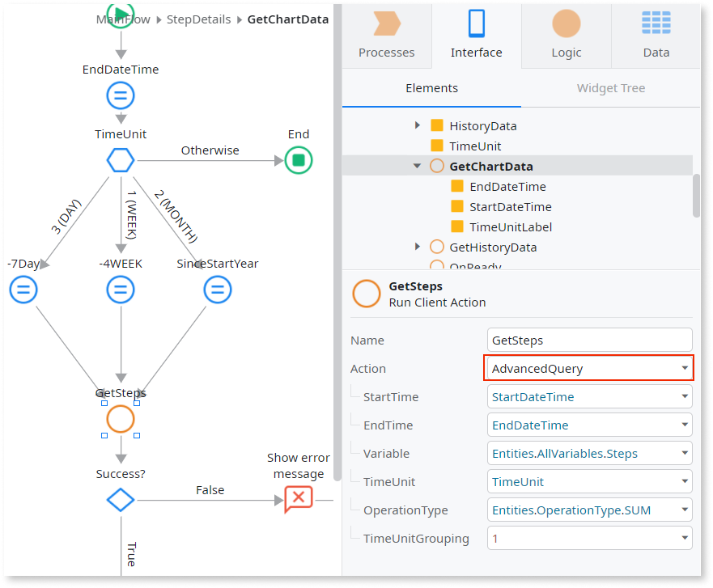
Task: Open the Widget Tree tab
Action: pos(610,88)
